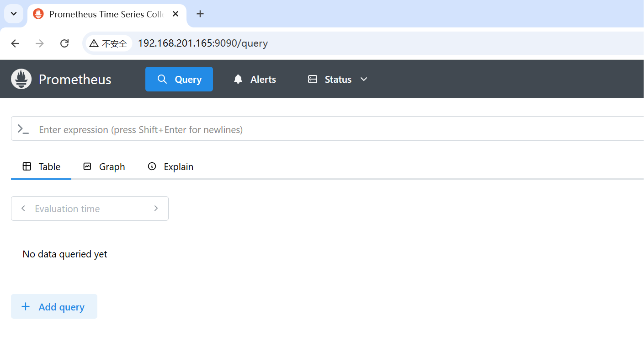Expand the Status dropdown menu
The width and height of the screenshot is (644, 358).
click(x=338, y=79)
